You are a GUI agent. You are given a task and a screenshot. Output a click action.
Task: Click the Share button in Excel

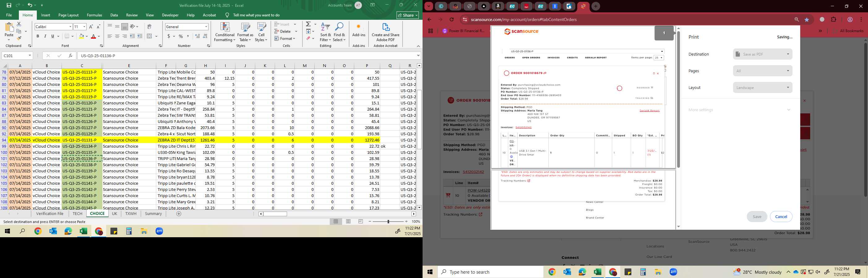408,15
